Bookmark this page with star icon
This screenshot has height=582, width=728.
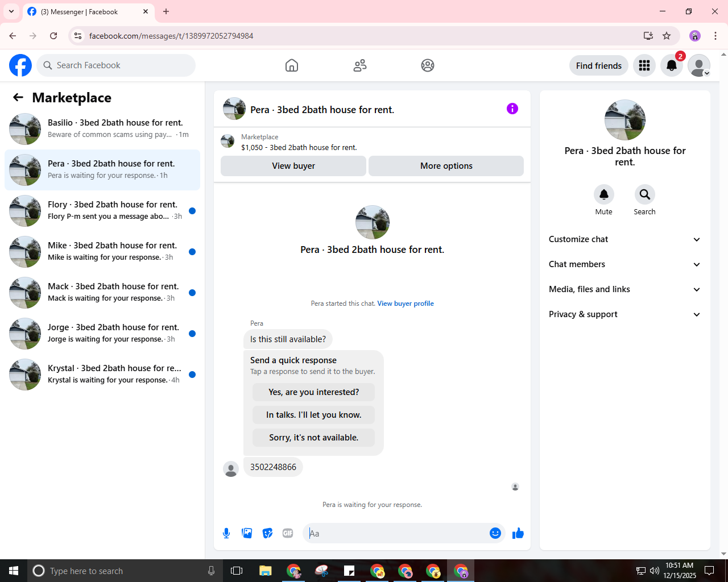click(667, 36)
